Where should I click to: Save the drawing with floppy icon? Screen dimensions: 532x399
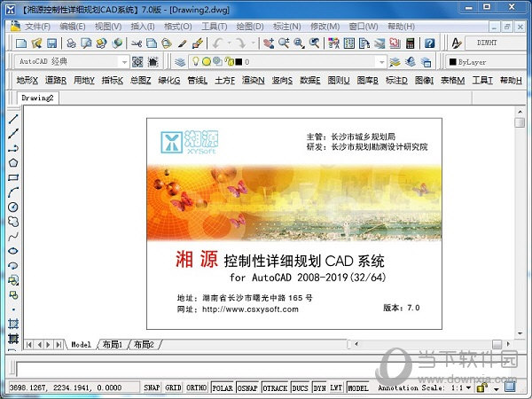point(51,43)
